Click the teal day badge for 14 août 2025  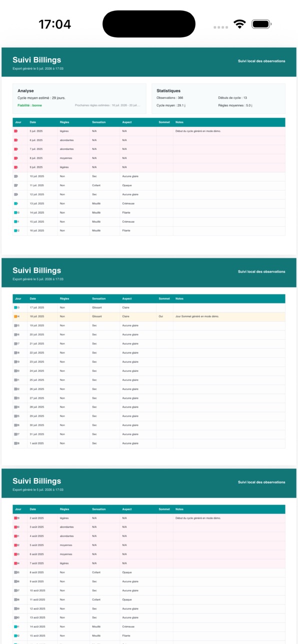16,627
